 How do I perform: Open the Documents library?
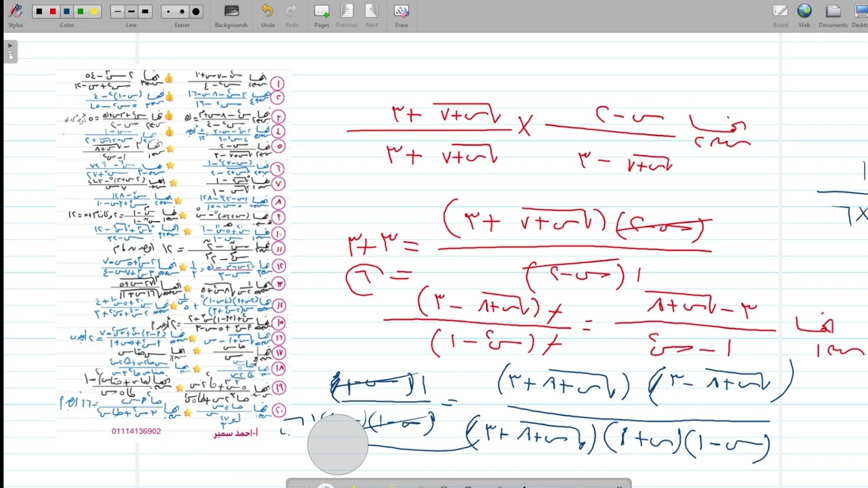833,15
